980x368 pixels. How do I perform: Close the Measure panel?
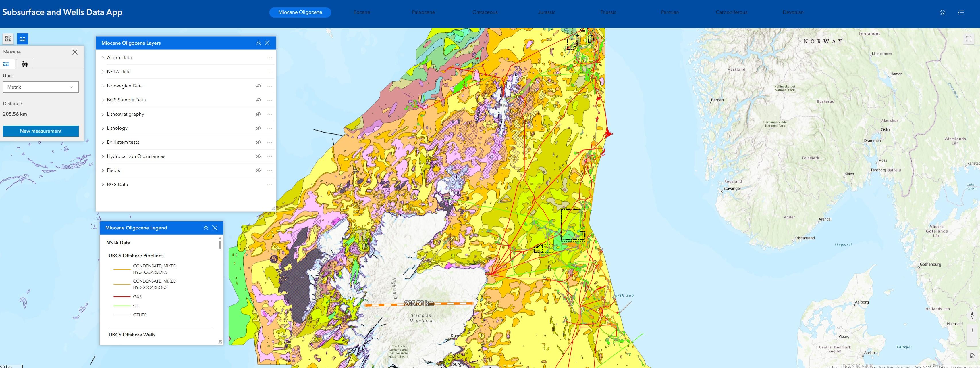(75, 52)
